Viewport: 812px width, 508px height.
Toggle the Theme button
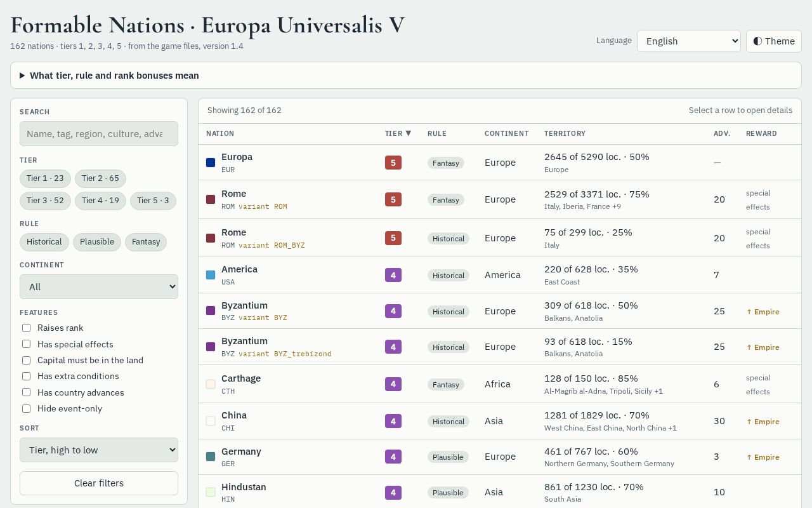coord(774,41)
